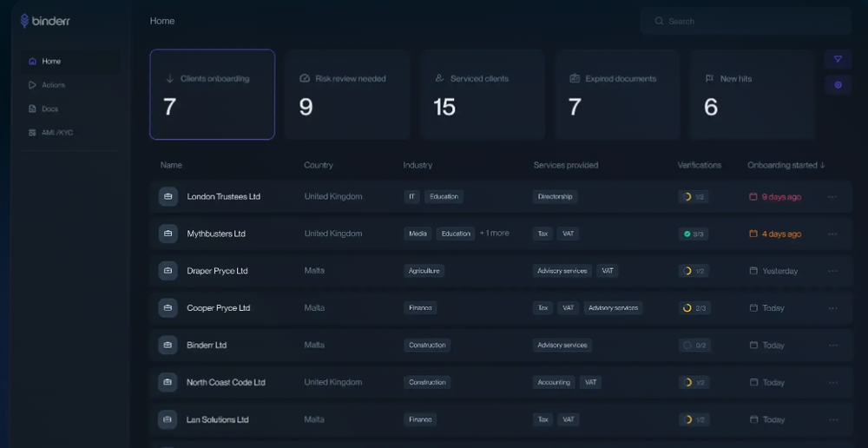This screenshot has height=448, width=868.
Task: Click the Search input field
Action: tap(746, 21)
